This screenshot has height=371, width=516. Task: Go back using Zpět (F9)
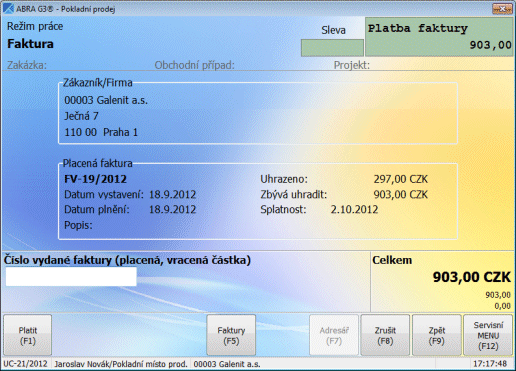click(437, 335)
